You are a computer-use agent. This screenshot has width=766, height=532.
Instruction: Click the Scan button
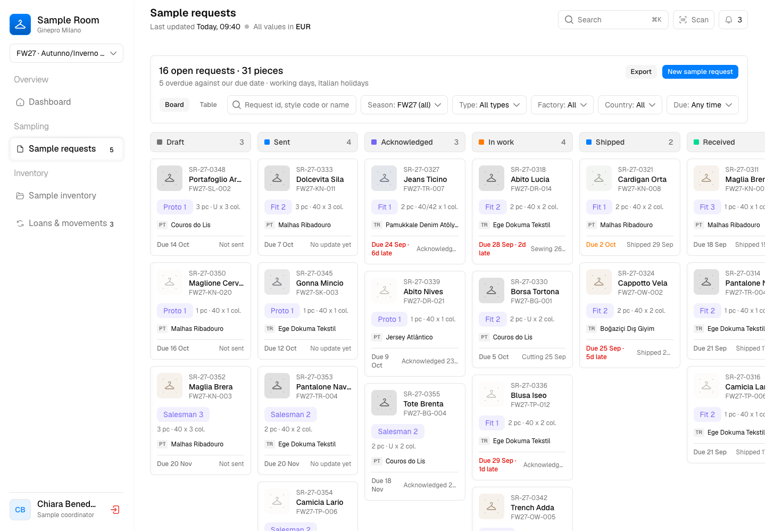tap(694, 20)
